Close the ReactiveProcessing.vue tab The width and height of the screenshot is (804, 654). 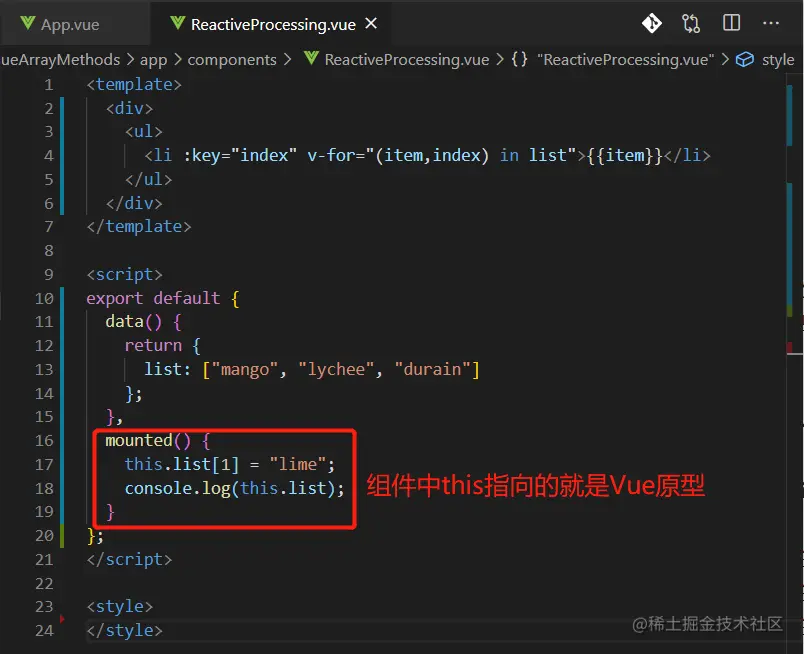click(371, 24)
